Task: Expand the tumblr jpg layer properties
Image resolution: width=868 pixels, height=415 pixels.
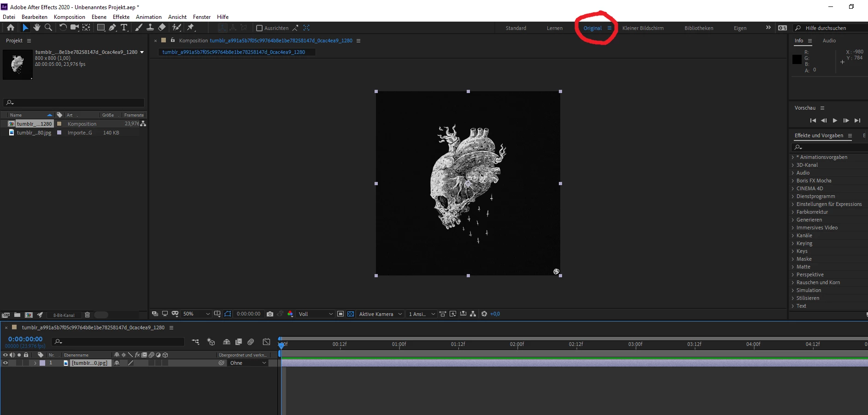Action: (x=35, y=363)
